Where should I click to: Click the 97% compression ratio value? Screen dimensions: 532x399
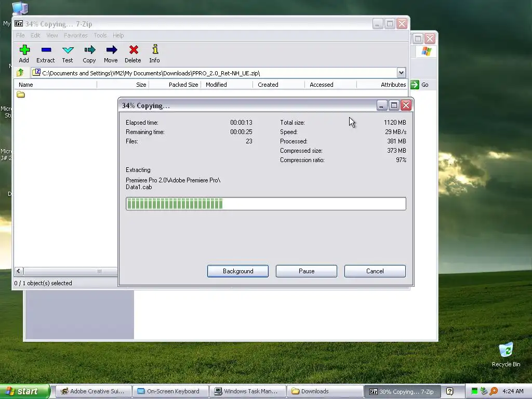[401, 160]
